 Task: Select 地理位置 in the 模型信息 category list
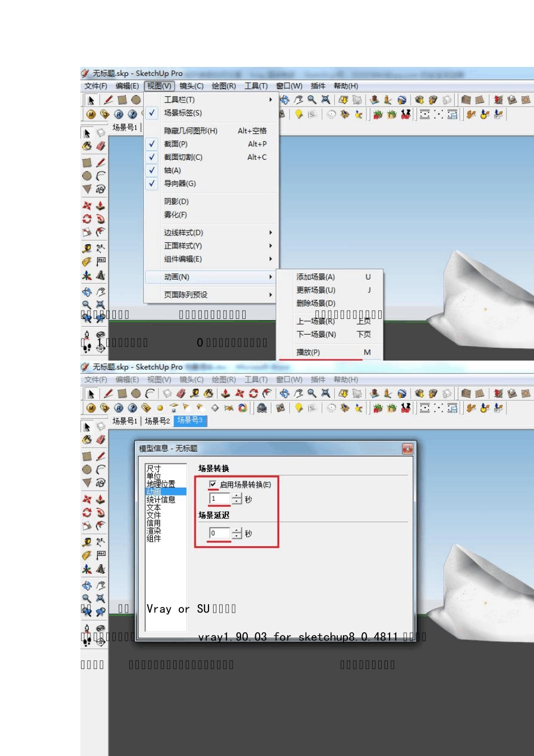point(166,484)
